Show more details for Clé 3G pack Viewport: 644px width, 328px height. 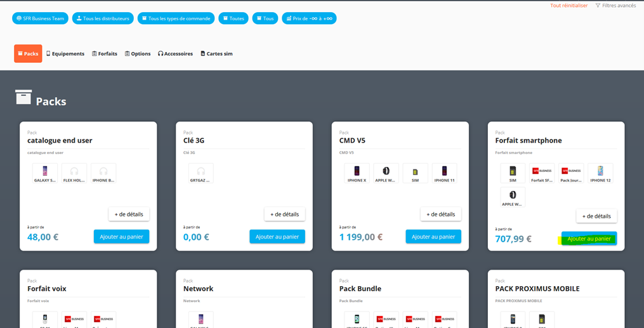point(285,214)
